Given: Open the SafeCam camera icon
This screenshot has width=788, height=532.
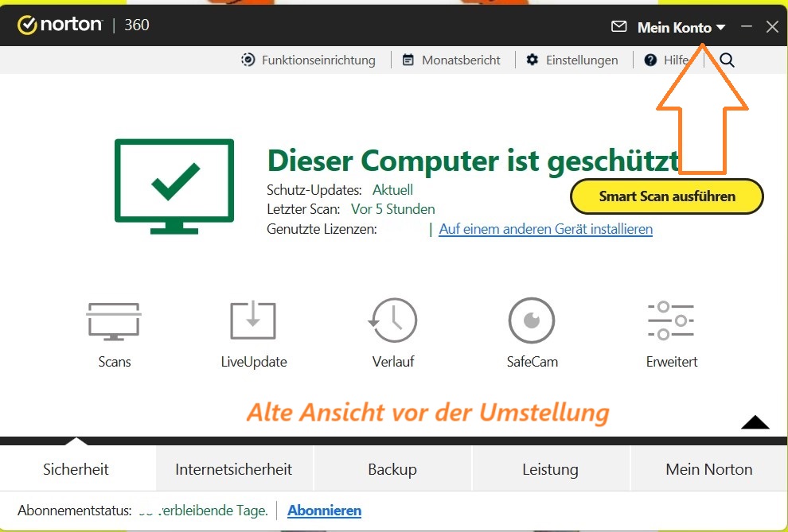Looking at the screenshot, I should [x=532, y=320].
